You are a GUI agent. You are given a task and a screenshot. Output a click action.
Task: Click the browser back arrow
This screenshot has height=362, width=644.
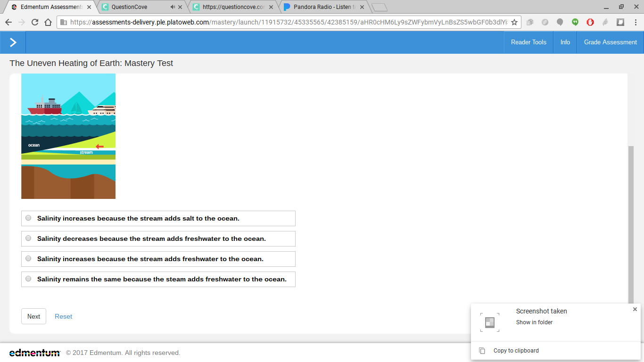click(8, 22)
